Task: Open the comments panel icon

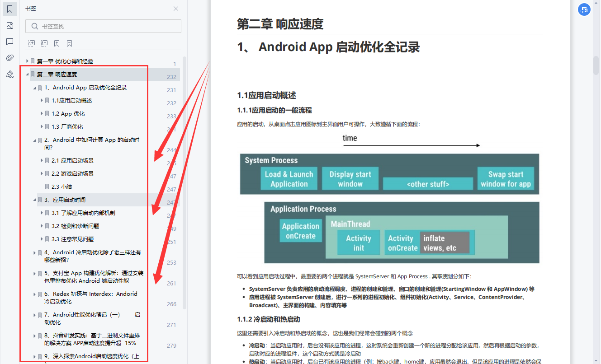Action: tap(9, 42)
